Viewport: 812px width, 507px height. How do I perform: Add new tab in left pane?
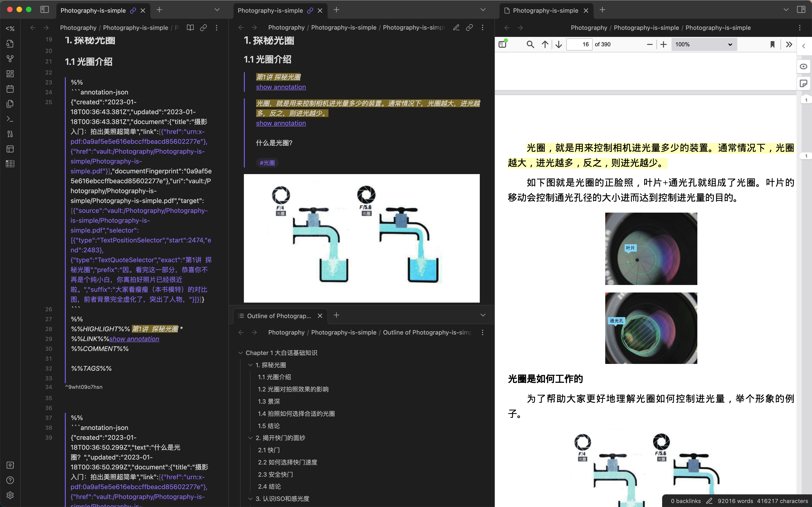pos(159,10)
